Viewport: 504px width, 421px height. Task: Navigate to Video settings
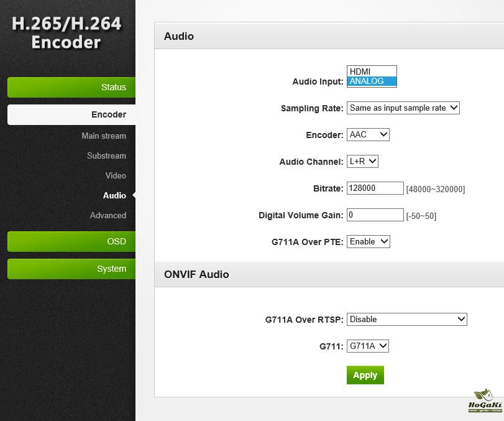[x=115, y=175]
